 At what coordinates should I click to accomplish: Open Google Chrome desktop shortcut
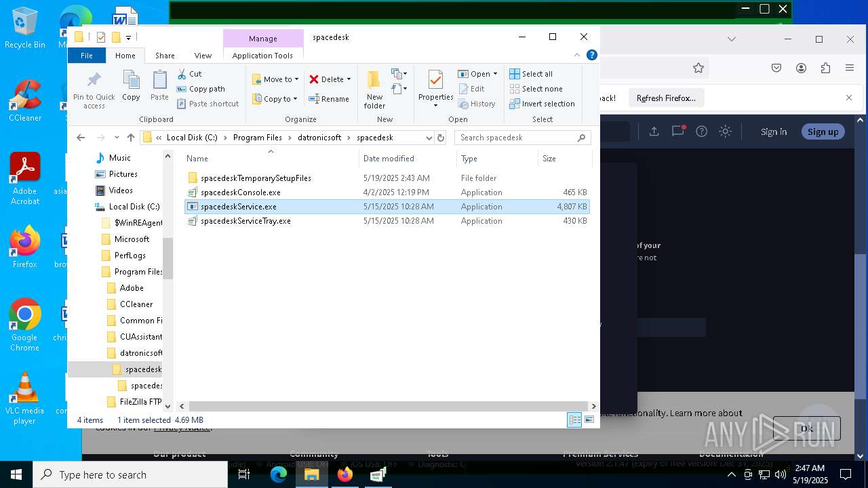pyautogui.click(x=24, y=325)
